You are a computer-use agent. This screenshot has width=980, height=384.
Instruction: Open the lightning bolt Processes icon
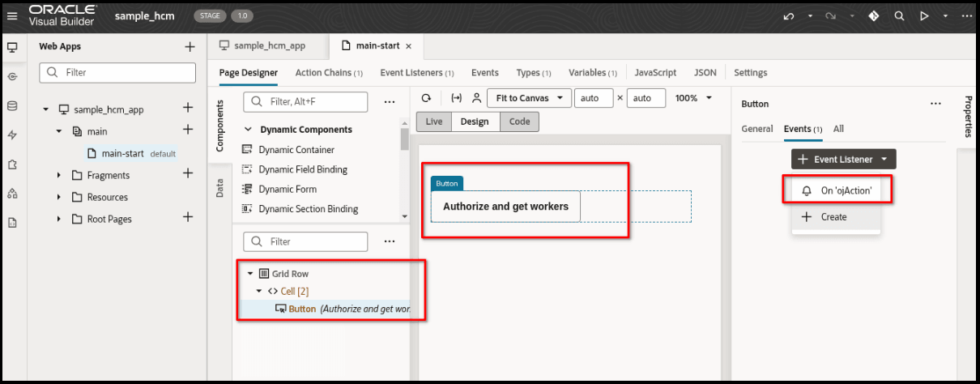coord(12,135)
